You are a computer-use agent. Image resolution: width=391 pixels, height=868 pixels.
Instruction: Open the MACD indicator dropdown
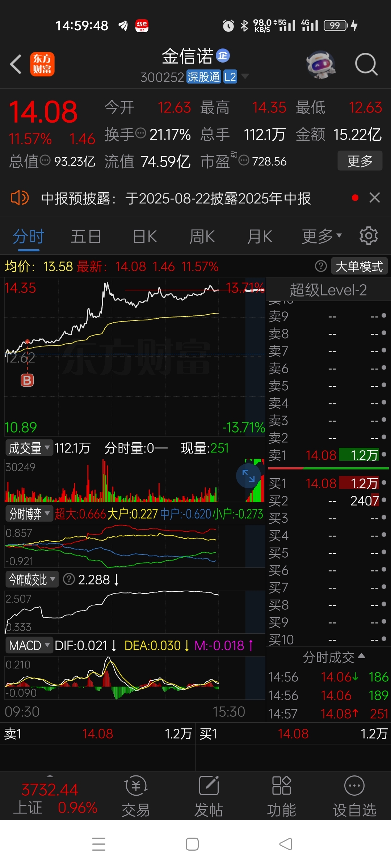tap(29, 646)
